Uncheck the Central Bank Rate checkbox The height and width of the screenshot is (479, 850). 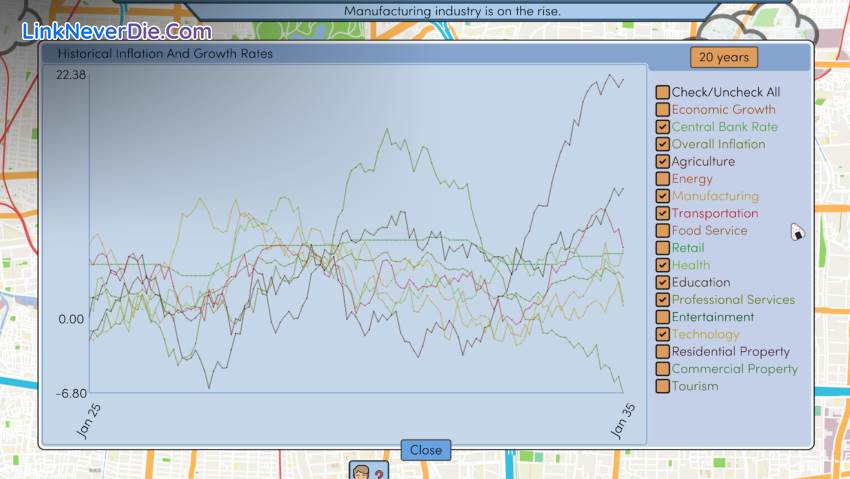[x=662, y=127]
